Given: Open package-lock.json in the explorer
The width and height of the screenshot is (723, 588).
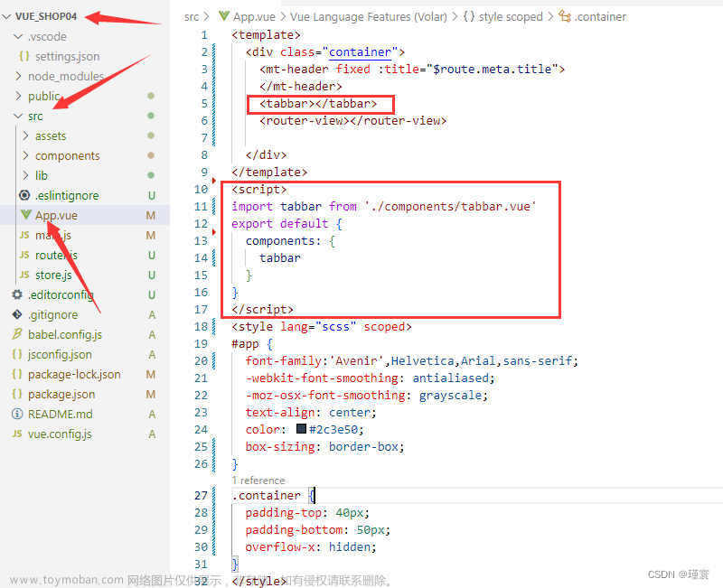Looking at the screenshot, I should [x=74, y=374].
